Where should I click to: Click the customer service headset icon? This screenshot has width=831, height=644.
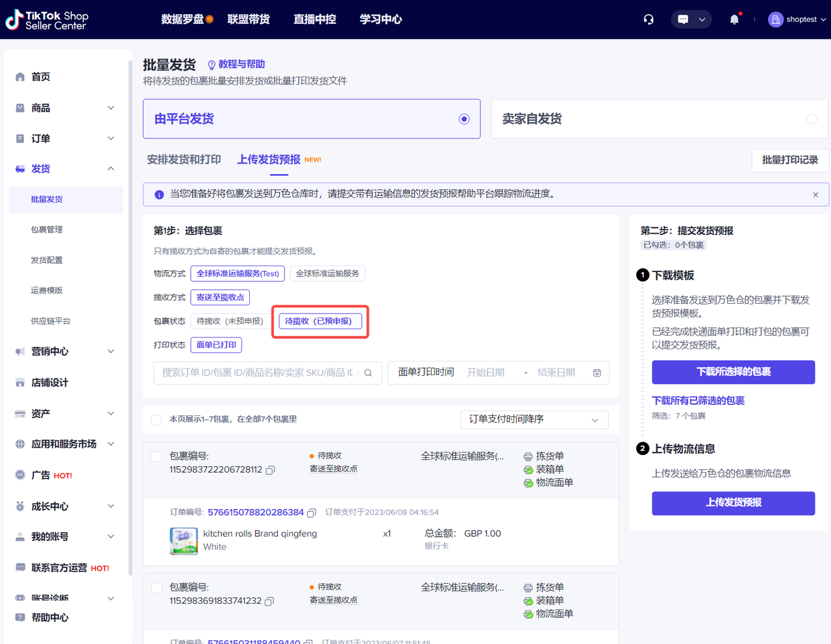tap(648, 19)
